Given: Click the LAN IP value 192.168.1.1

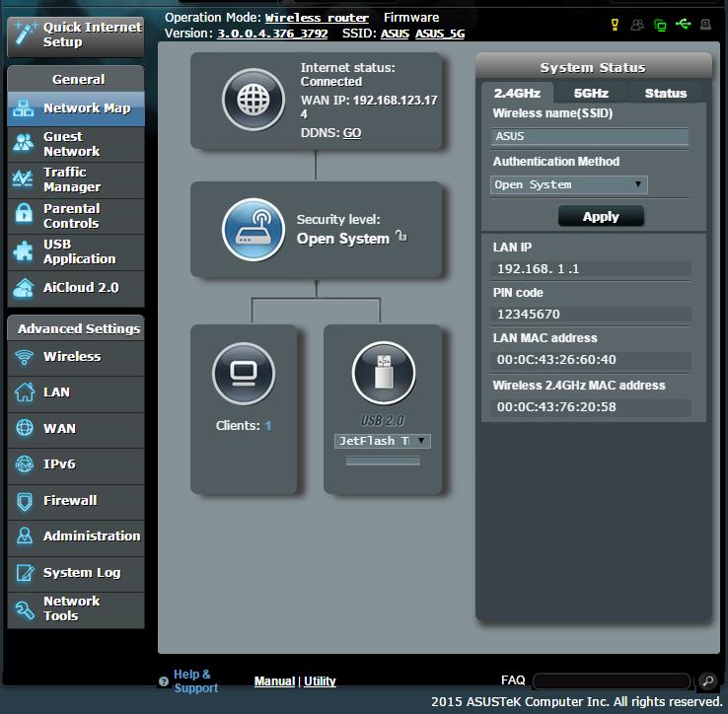Looking at the screenshot, I should click(x=538, y=269).
